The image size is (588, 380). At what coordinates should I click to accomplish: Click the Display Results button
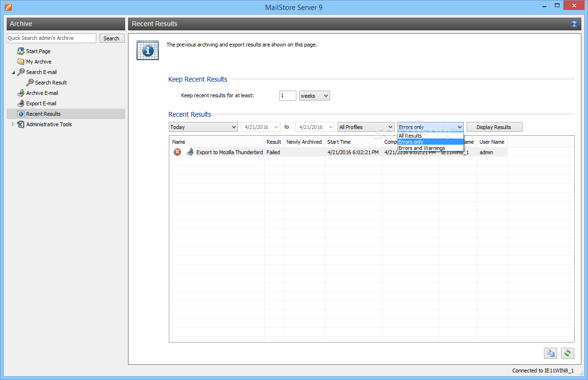tap(495, 127)
